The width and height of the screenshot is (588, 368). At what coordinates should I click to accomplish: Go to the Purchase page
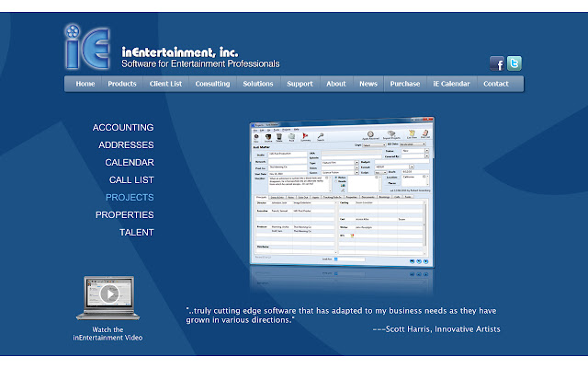coord(405,84)
